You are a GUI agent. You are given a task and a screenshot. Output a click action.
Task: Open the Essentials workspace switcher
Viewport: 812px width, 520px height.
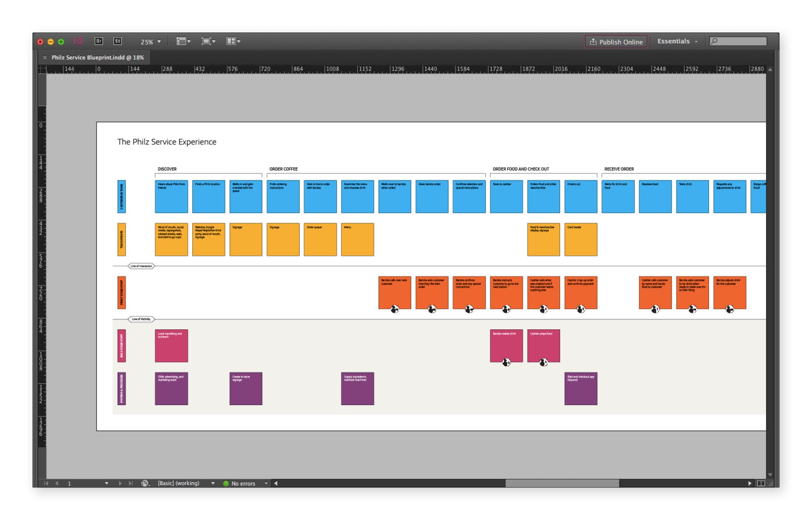pos(677,41)
